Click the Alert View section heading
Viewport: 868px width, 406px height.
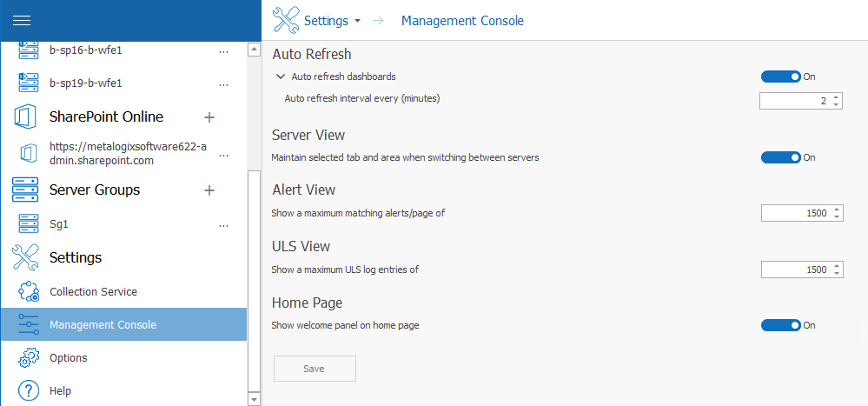pyautogui.click(x=304, y=190)
